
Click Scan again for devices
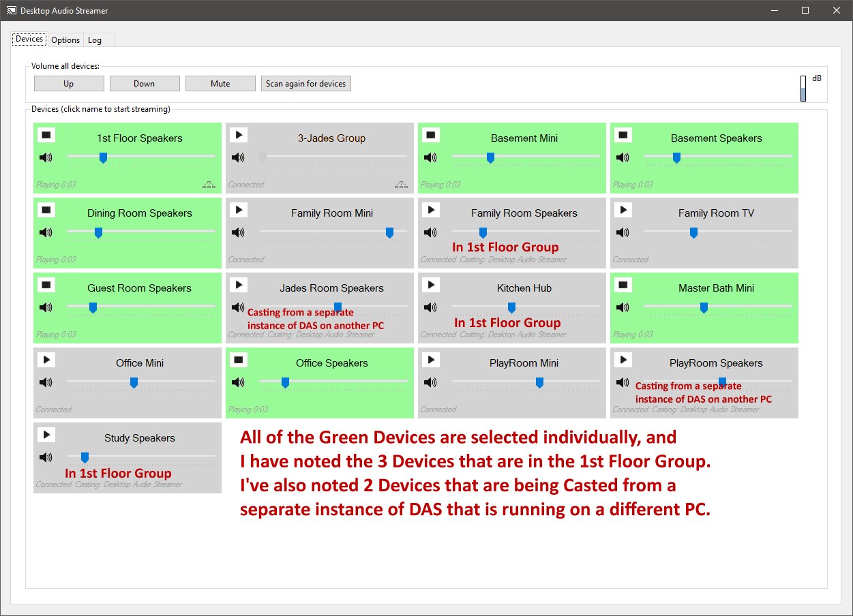[x=306, y=83]
